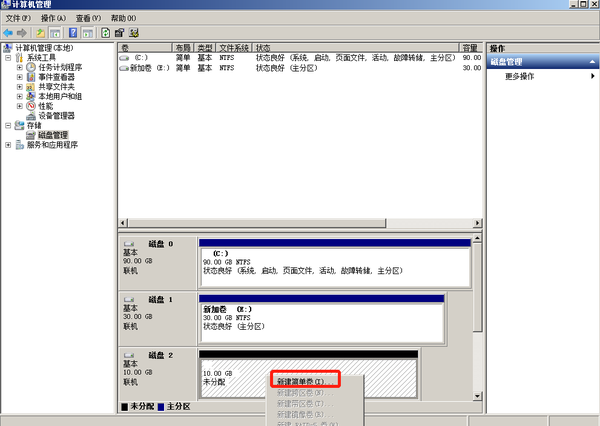Viewport: 600px width, 426px height.
Task: Click the 本地用户和组 icon
Action: pyautogui.click(x=31, y=96)
